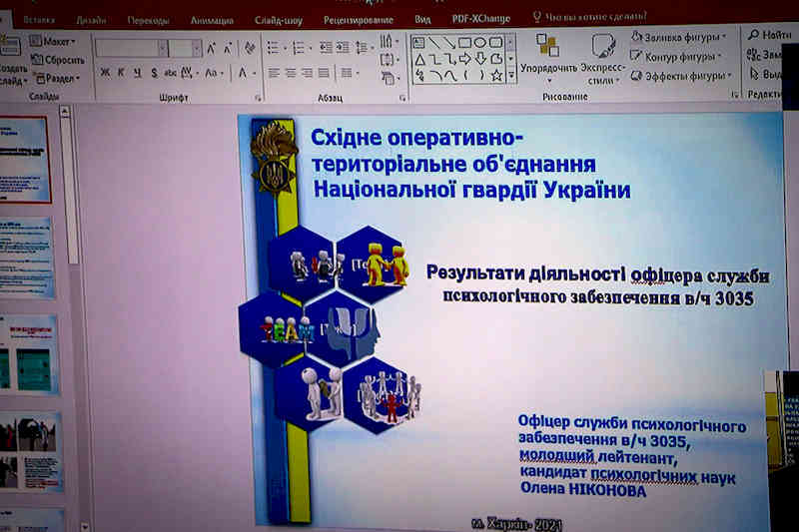Screen dimensions: 799x532
Task: Select thumbnail of slide with photos
Action: (31, 451)
